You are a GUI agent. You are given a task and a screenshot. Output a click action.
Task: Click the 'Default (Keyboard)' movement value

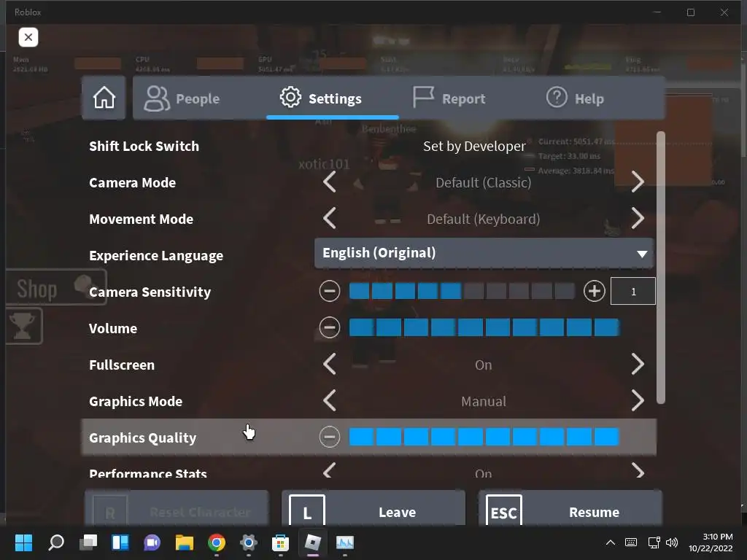[484, 219]
